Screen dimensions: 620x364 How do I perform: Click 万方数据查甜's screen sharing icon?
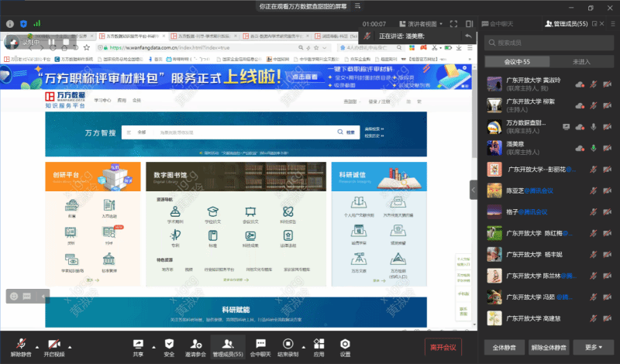coord(567,127)
